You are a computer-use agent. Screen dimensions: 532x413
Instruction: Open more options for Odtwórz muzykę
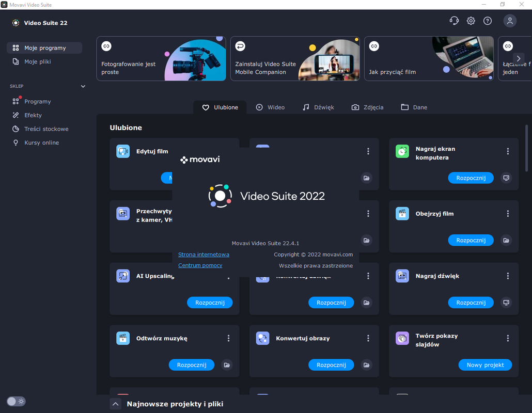[x=228, y=338]
